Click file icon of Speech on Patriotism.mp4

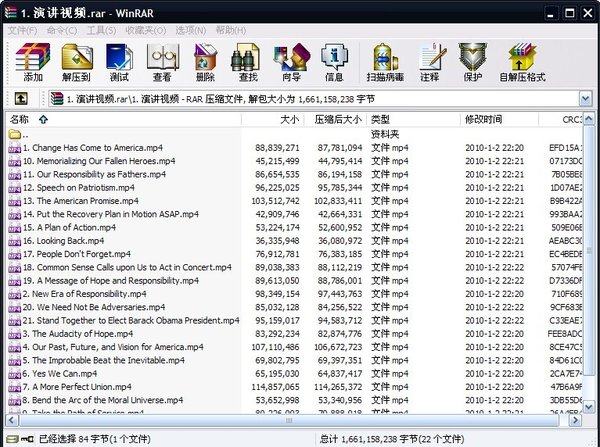pyautogui.click(x=15, y=188)
